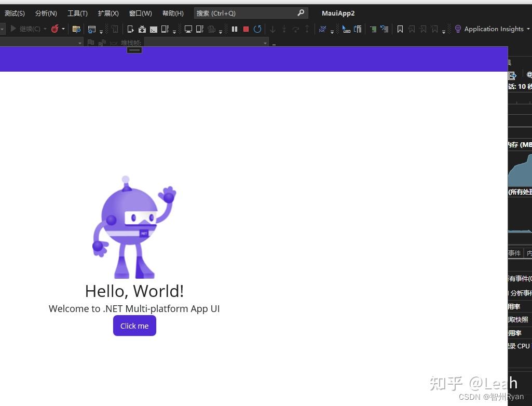Pause debugging with the Break All icon
The height and width of the screenshot is (406, 532).
[x=235, y=29]
